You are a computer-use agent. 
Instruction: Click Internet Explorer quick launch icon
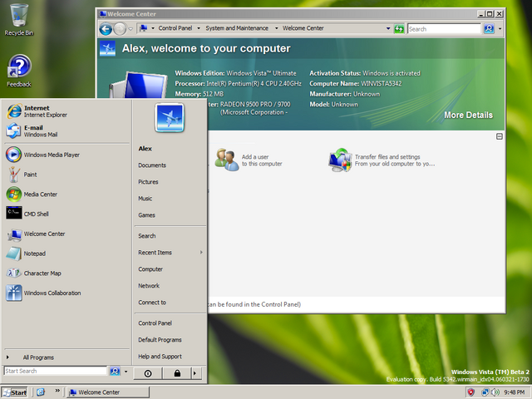tap(41, 392)
